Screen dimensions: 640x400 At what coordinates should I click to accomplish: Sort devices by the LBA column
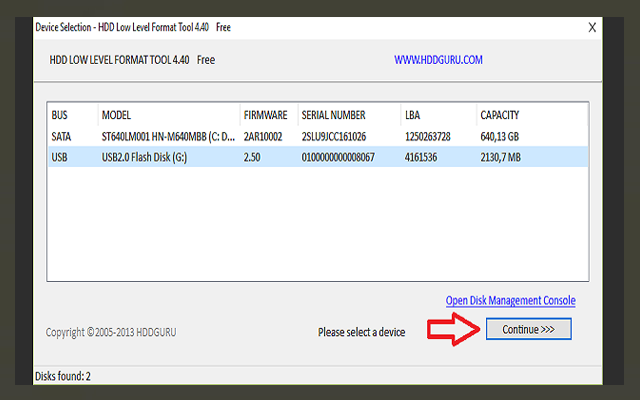[413, 115]
